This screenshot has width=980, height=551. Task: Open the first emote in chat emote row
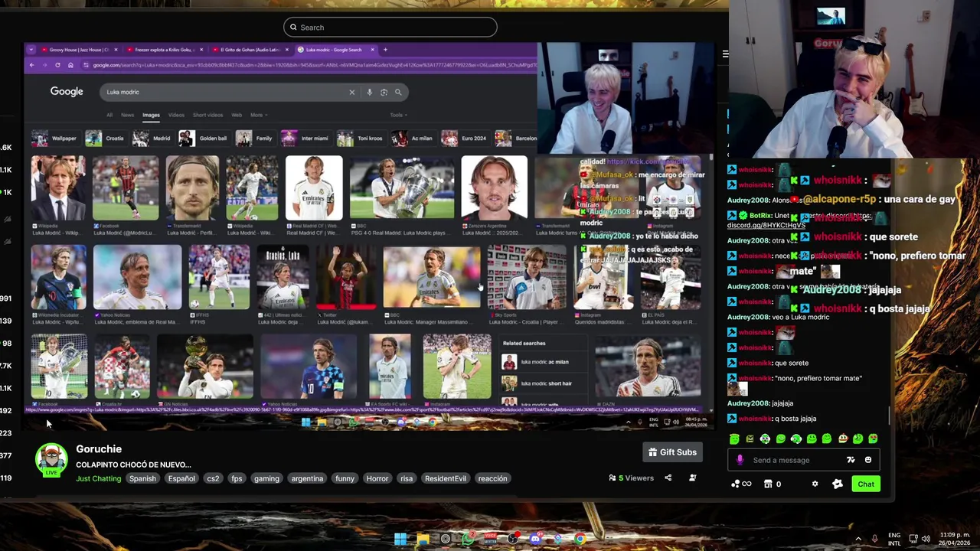coord(734,439)
